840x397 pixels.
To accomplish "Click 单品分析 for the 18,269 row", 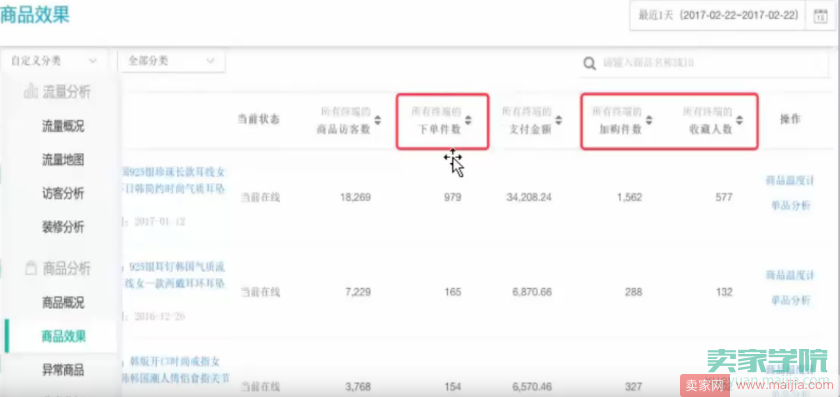I will pos(791,205).
